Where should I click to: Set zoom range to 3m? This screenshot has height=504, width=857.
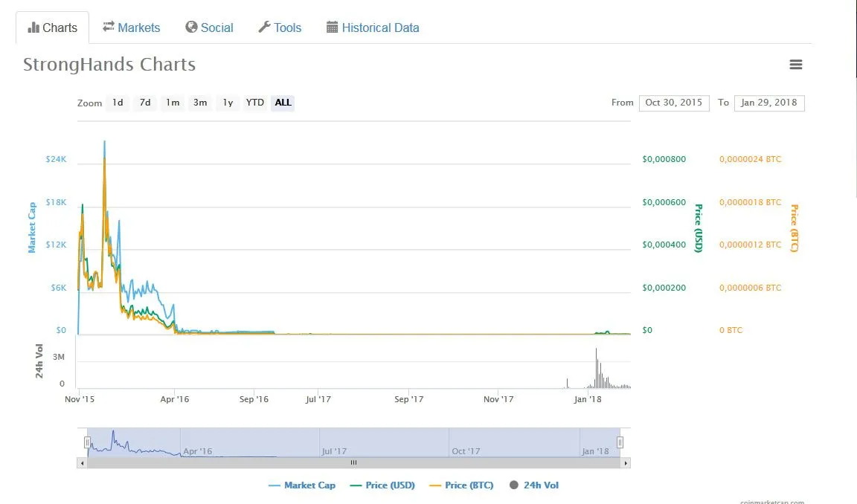pos(200,103)
